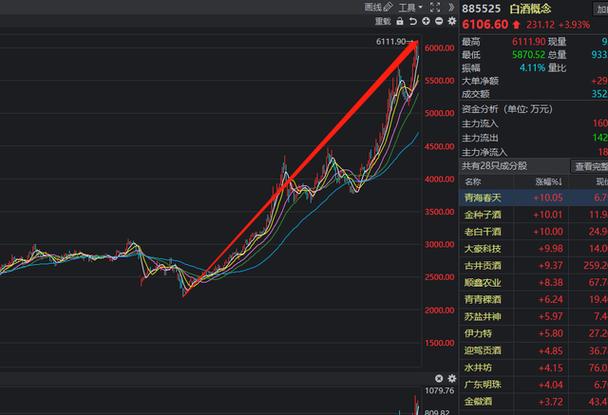The image size is (608, 415).
Task: Click the 重载 reload label
Action: [383, 21]
